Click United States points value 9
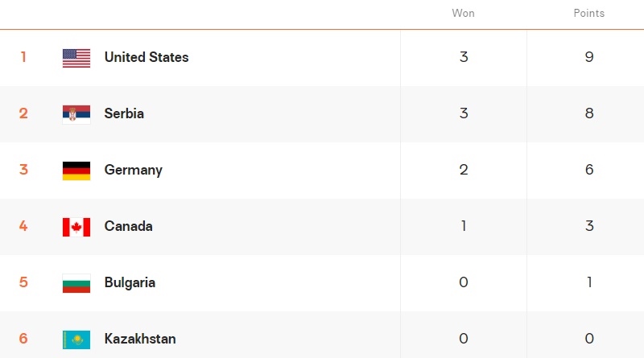Image resolution: width=644 pixels, height=358 pixels. [589, 58]
